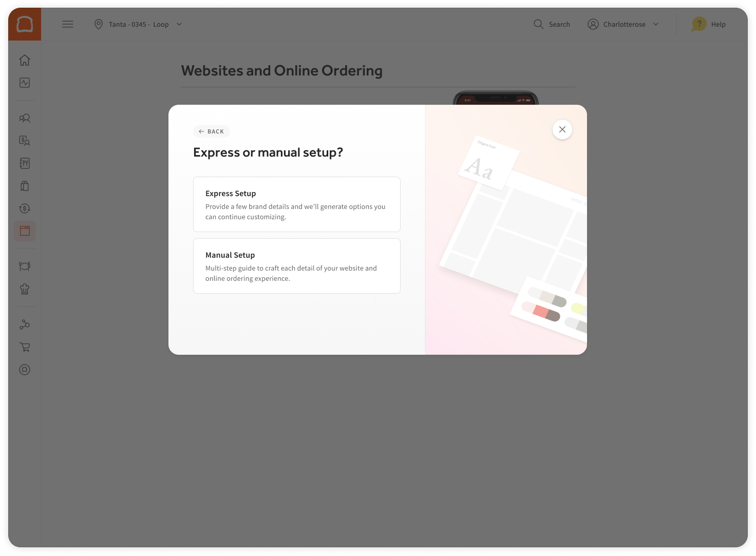Open the Takeout bag sidebar icon
The height and width of the screenshot is (556, 756).
25,186
